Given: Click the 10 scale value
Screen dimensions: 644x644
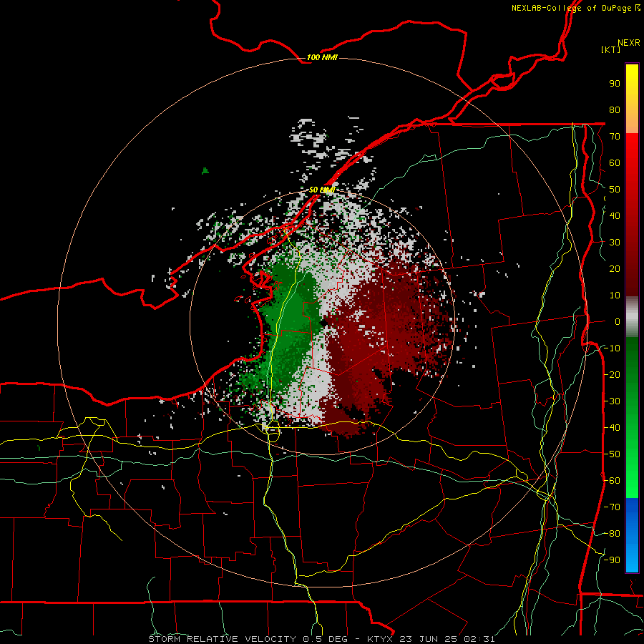Looking at the screenshot, I should 615,296.
